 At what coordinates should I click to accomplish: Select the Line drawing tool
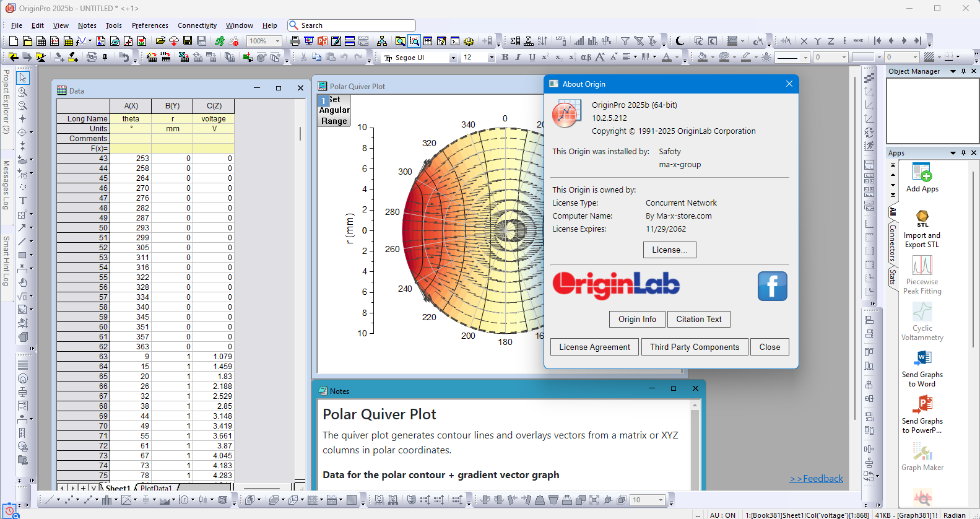point(22,242)
